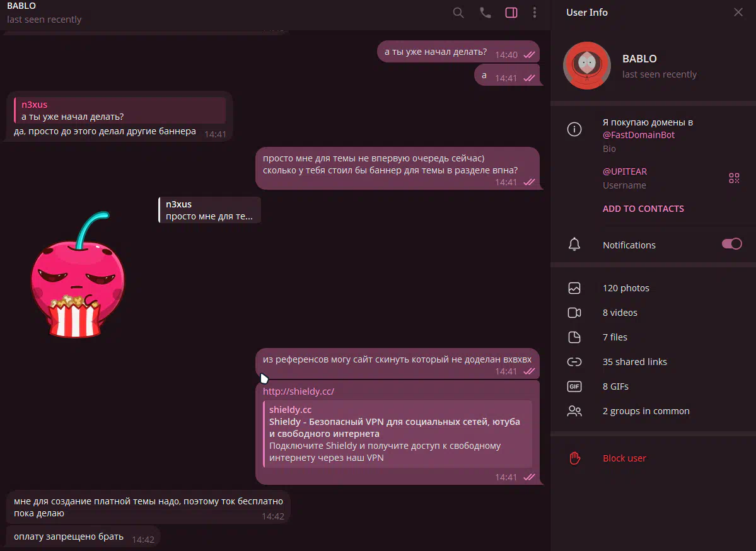
Task: Click the notification bell icon
Action: coord(574,245)
